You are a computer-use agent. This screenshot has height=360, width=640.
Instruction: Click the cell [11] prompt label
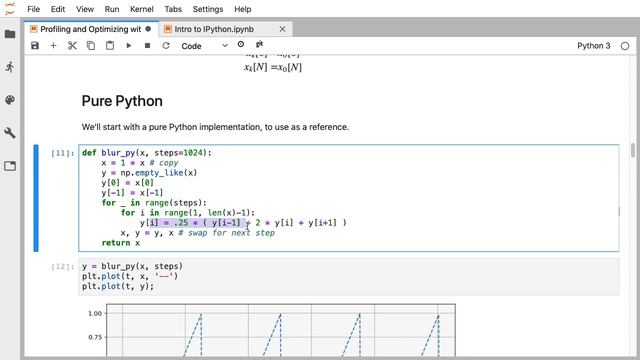coord(62,153)
